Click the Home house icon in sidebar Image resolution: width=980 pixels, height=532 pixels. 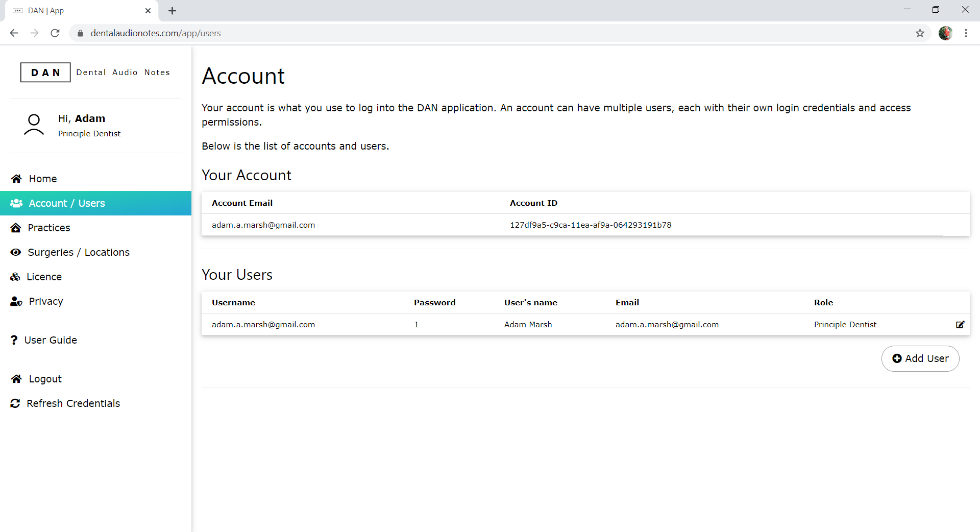(x=16, y=179)
